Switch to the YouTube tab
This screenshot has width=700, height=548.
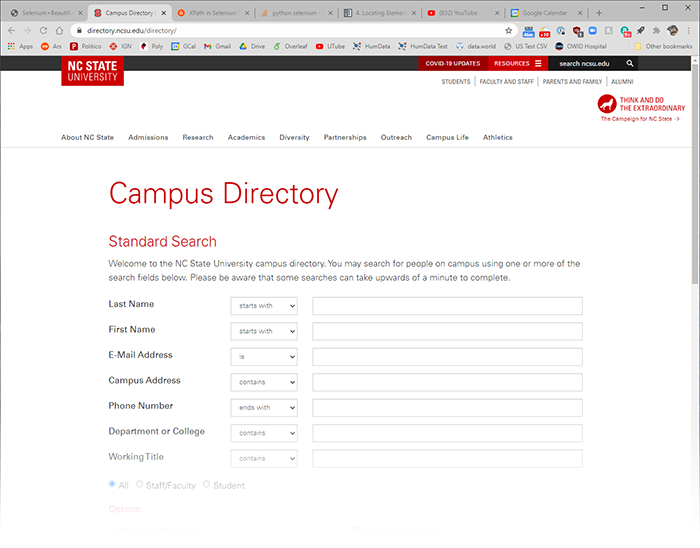[x=463, y=13]
